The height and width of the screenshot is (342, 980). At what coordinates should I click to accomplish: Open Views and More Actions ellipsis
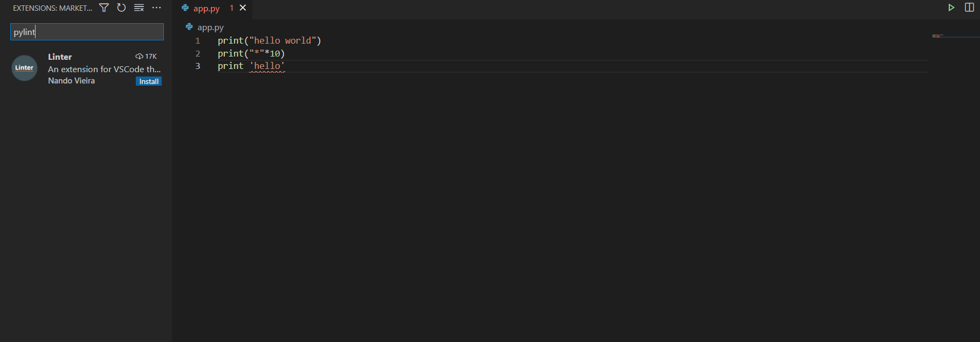pyautogui.click(x=156, y=8)
